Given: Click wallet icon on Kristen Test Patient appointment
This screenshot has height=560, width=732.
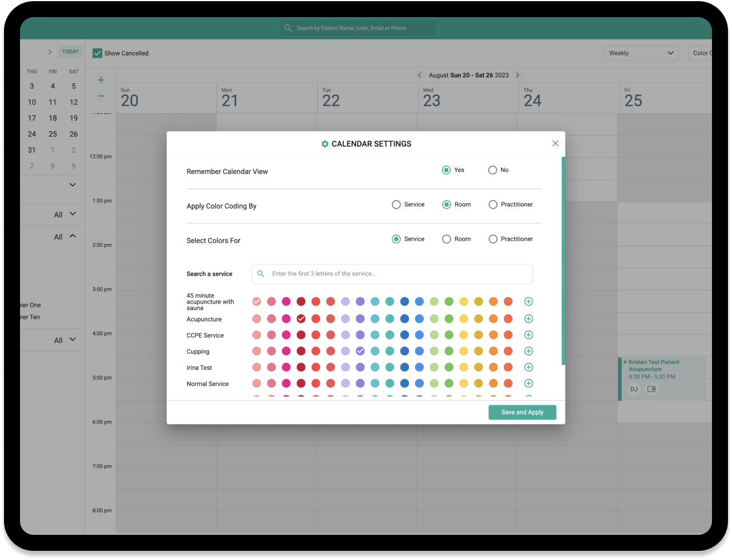Looking at the screenshot, I should (x=651, y=389).
